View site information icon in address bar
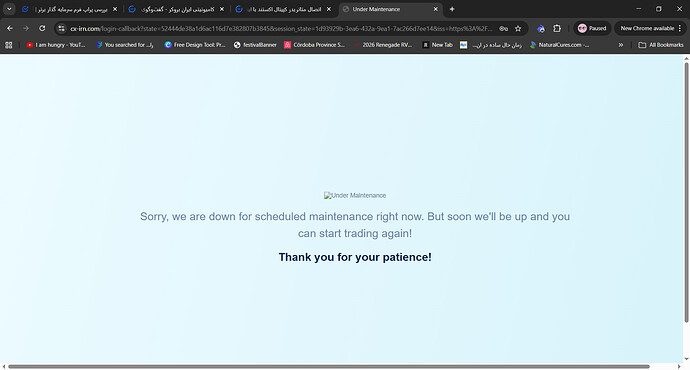This screenshot has width=690, height=370. (62, 29)
